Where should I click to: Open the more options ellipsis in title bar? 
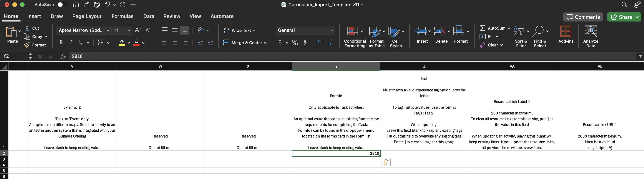[x=133, y=4]
